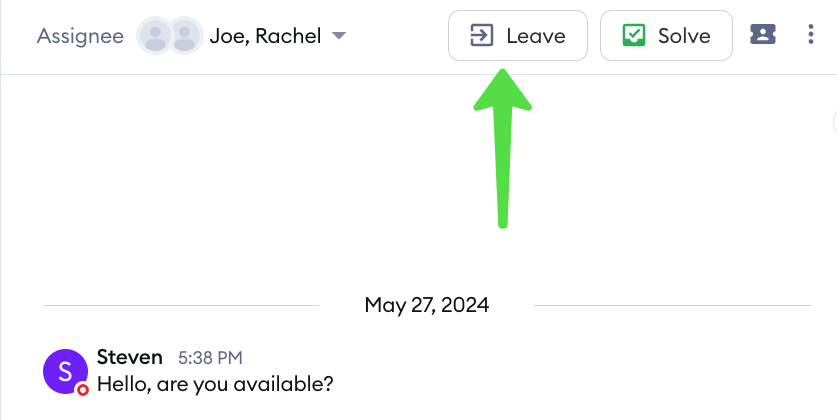Select the message 'Hello, are you available?'
This screenshot has width=837, height=420.
point(215,384)
